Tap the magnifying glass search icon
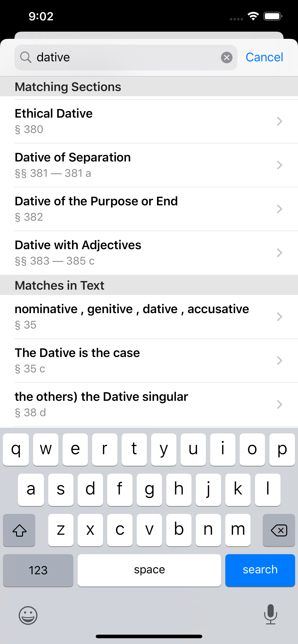 click(x=25, y=57)
